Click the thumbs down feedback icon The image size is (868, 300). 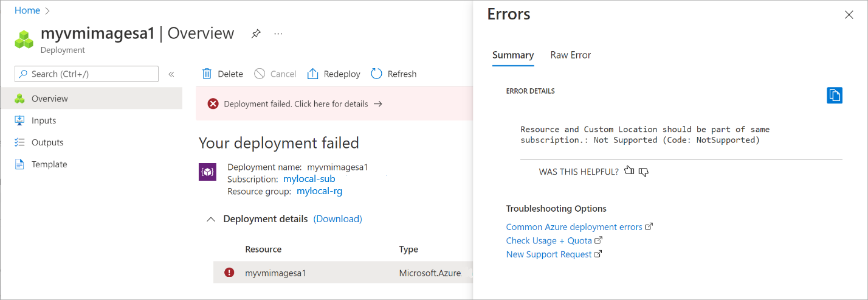pos(644,172)
